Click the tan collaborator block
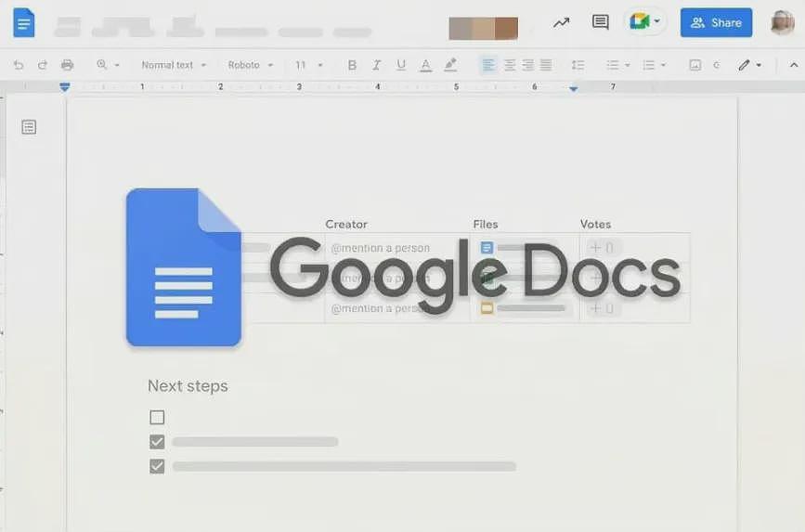The height and width of the screenshot is (532, 805). click(484, 28)
